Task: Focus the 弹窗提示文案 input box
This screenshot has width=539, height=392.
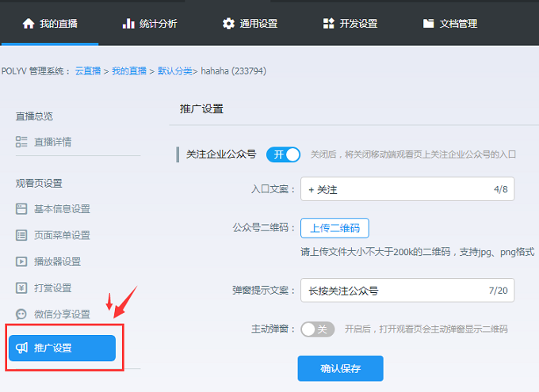Action: 396,291
